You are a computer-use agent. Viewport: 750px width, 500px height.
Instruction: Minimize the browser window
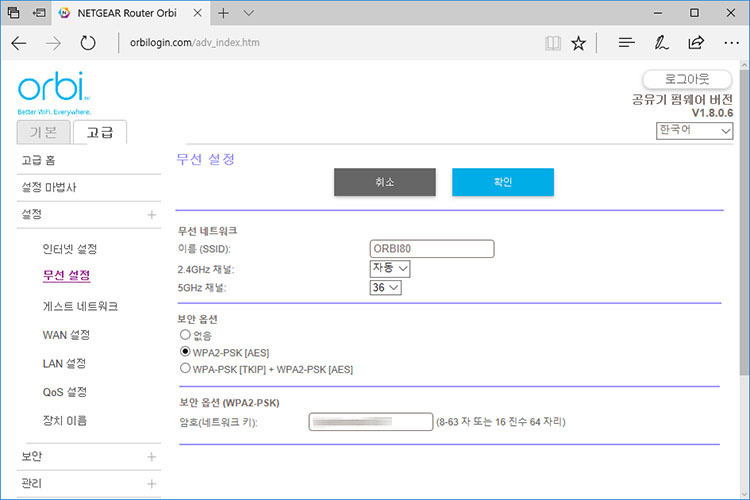click(658, 13)
